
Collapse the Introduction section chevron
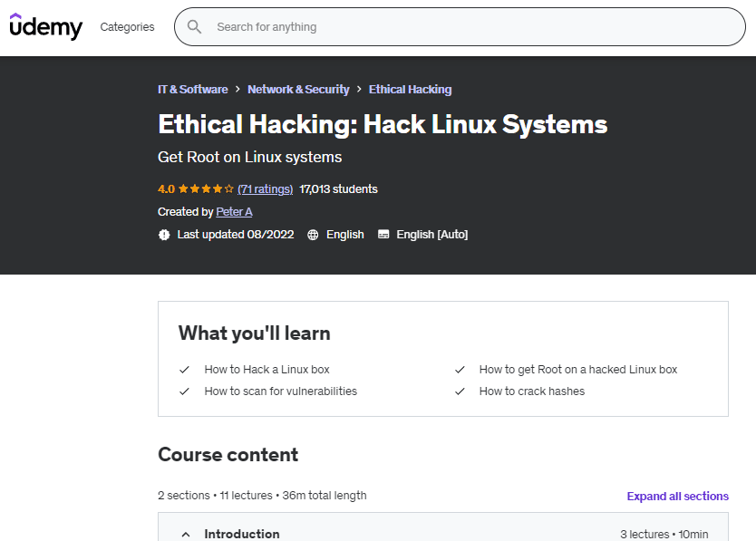pyautogui.click(x=185, y=534)
